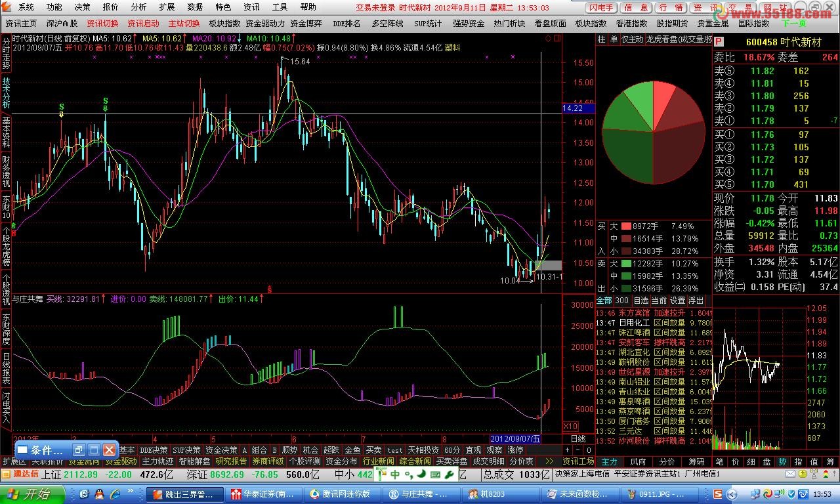This screenshot has height=504, width=840.
Task: Click the 信息 button in title bar
Action: coord(637,8)
